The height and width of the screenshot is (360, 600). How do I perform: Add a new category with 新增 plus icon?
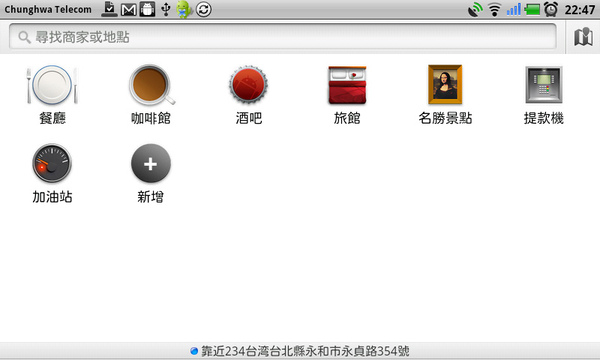(151, 163)
